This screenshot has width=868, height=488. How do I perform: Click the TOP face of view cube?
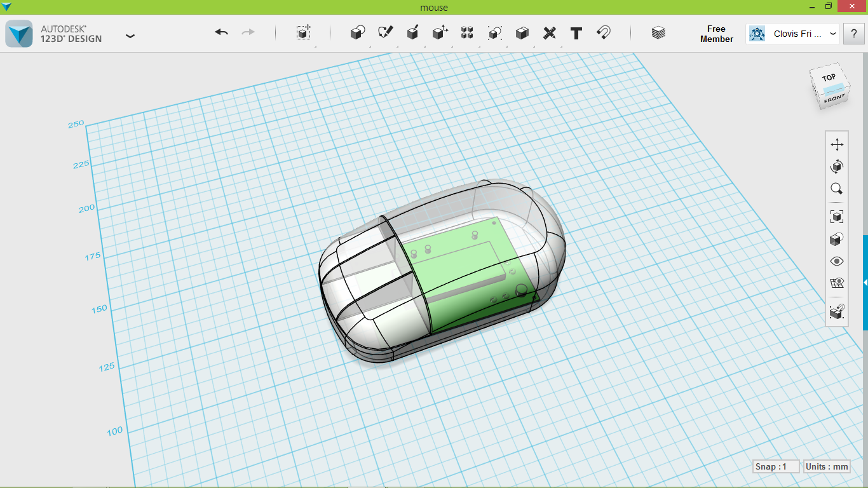coord(829,78)
